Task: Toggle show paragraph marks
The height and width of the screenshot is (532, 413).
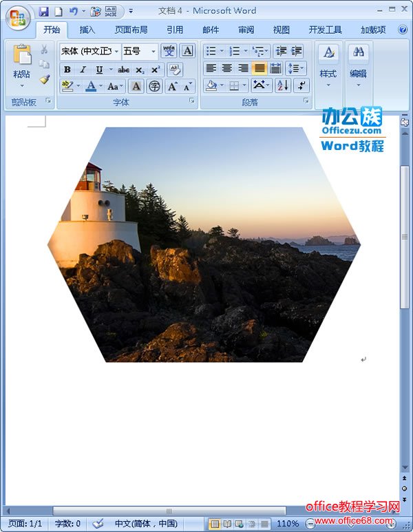Action: [301, 85]
